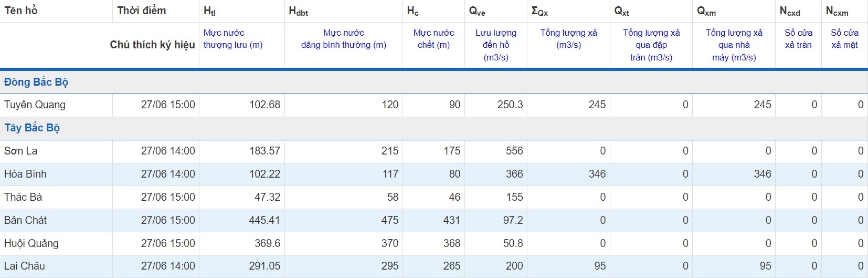This screenshot has height=278, width=868.
Task: Click the Thời điểm column header
Action: pyautogui.click(x=142, y=11)
